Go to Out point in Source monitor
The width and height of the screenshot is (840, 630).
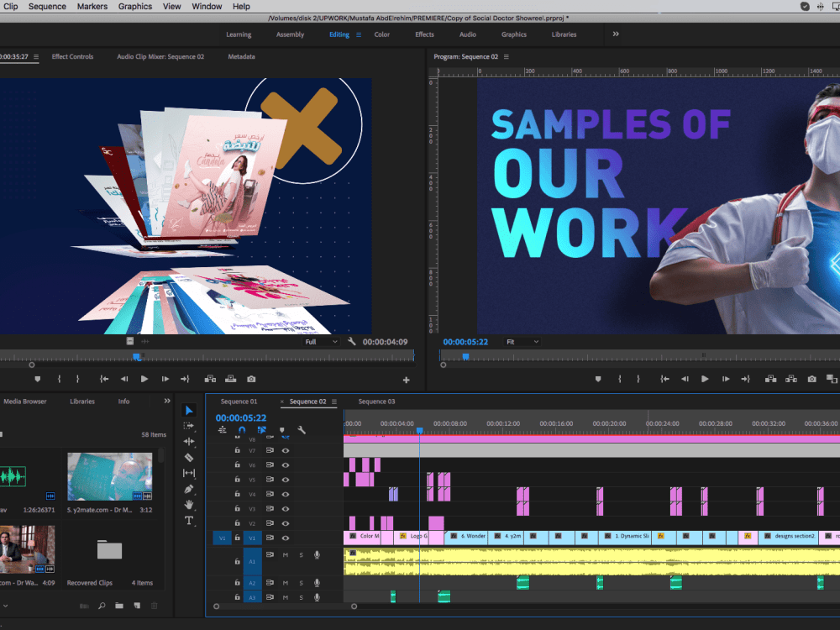pyautogui.click(x=185, y=379)
